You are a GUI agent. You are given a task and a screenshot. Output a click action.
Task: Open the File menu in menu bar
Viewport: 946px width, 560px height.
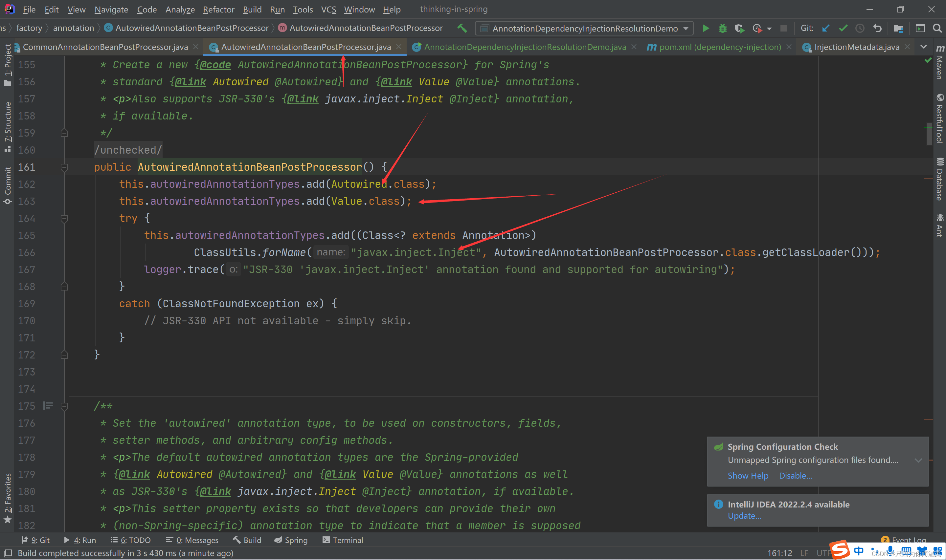30,9
